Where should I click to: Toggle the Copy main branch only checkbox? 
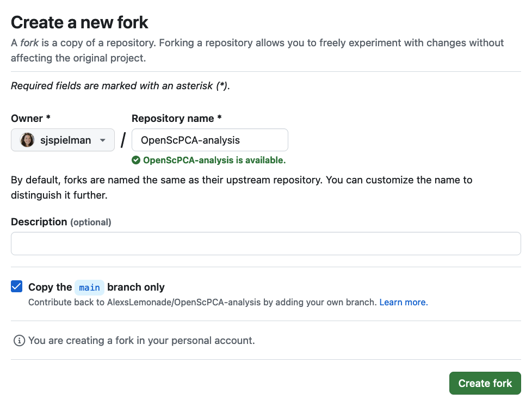17,286
